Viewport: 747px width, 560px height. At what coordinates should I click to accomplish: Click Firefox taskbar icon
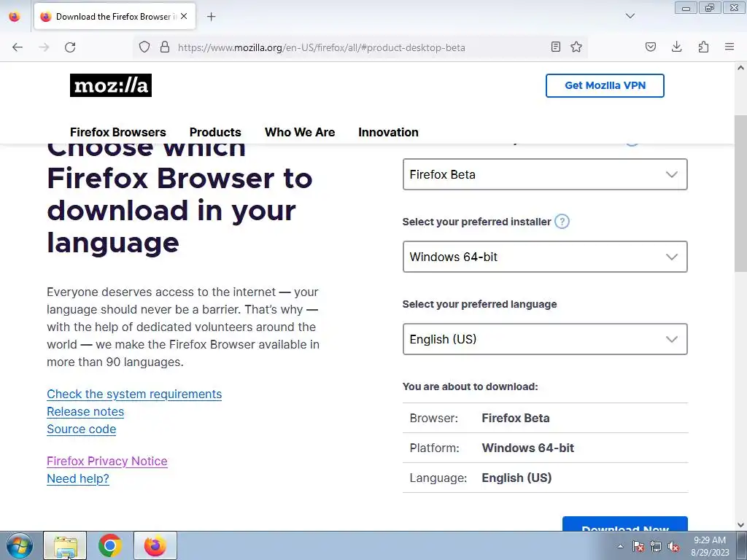(x=155, y=545)
